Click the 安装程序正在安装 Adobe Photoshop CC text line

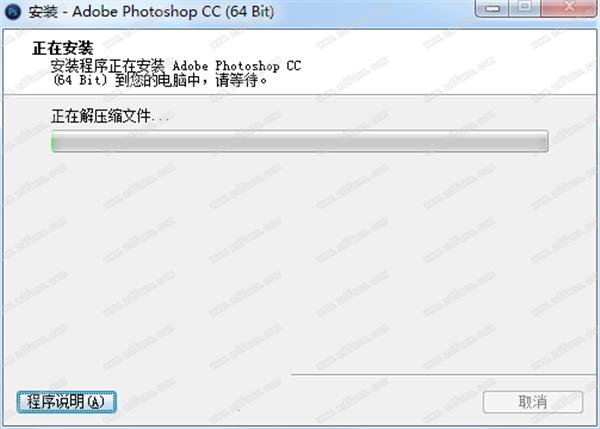click(176, 66)
